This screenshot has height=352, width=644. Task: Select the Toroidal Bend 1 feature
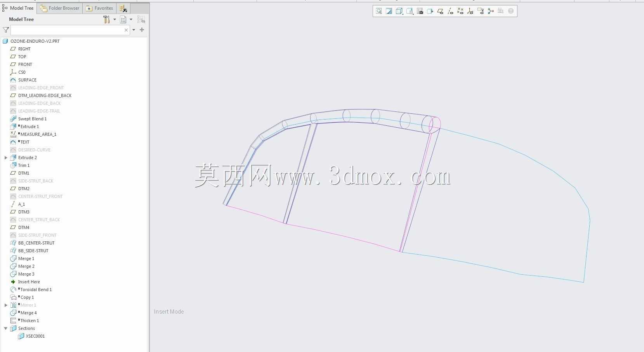click(36, 290)
